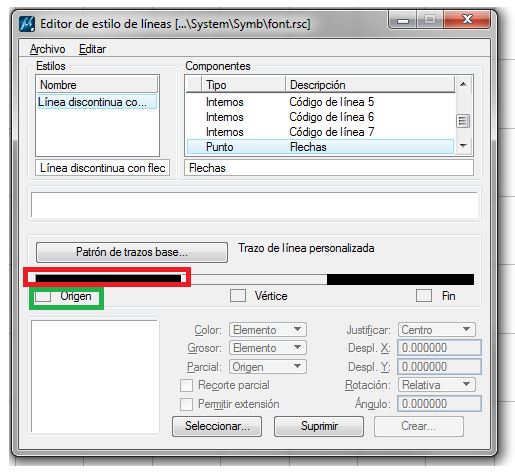The width and height of the screenshot is (515, 475).
Task: Click the Seleccionar button
Action: point(217,426)
